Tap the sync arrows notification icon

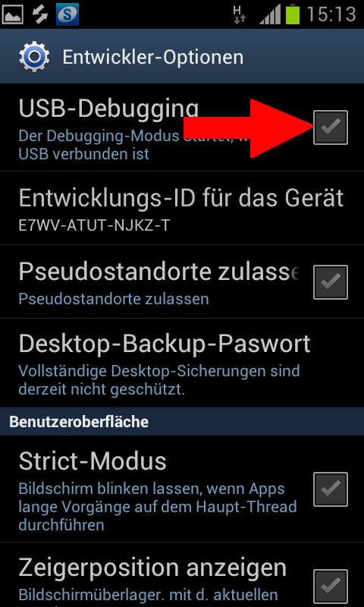(39, 14)
